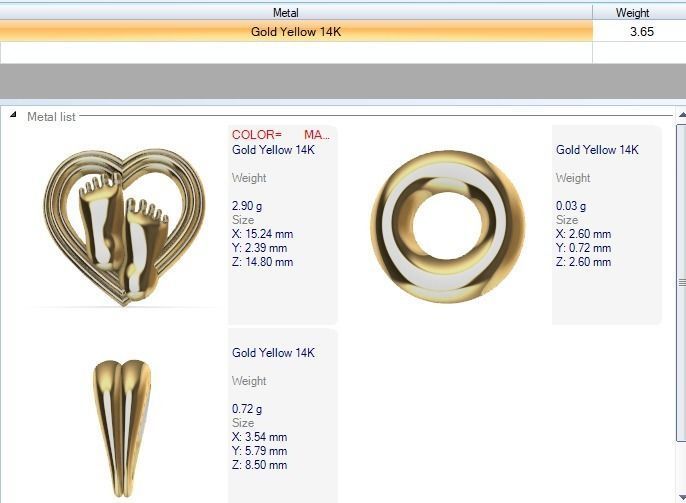Click the red COLOR= MA... label

pos(281,135)
